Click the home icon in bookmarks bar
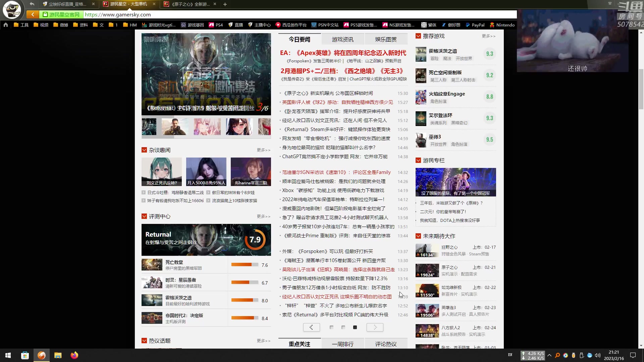 (6, 25)
